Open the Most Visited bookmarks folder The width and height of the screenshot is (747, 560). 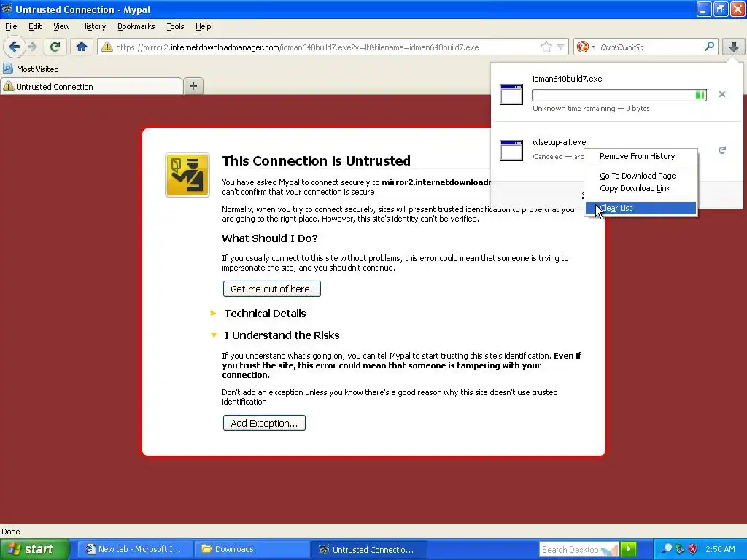pos(31,69)
